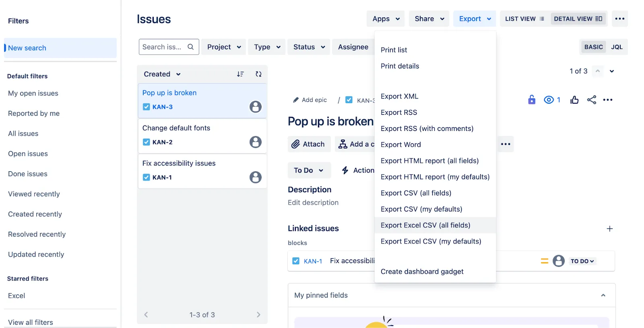Screen dimensions: 644x328
Task: Switch to LIST VIEW
Action: 525,19
